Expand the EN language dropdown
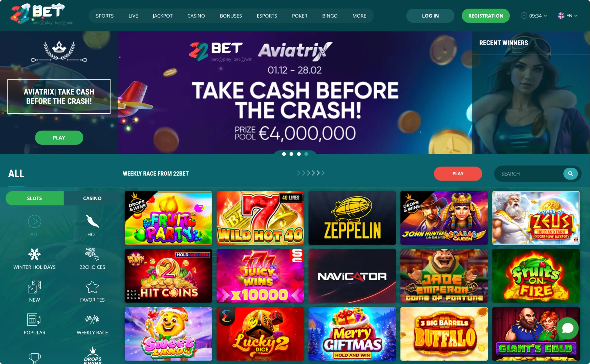Screen dimensions: 590x364 coord(568,16)
